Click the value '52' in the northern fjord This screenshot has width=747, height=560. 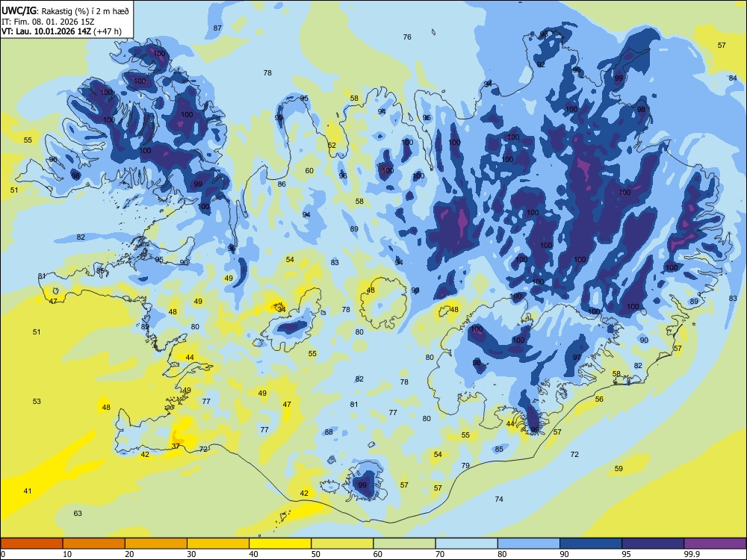tap(332, 146)
